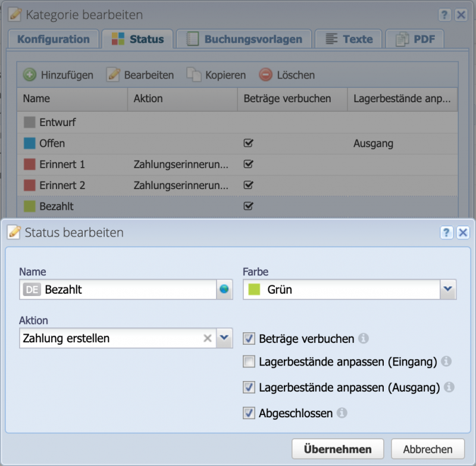Clear the Aktion field with the X
The width and height of the screenshot is (476, 466).
[207, 338]
